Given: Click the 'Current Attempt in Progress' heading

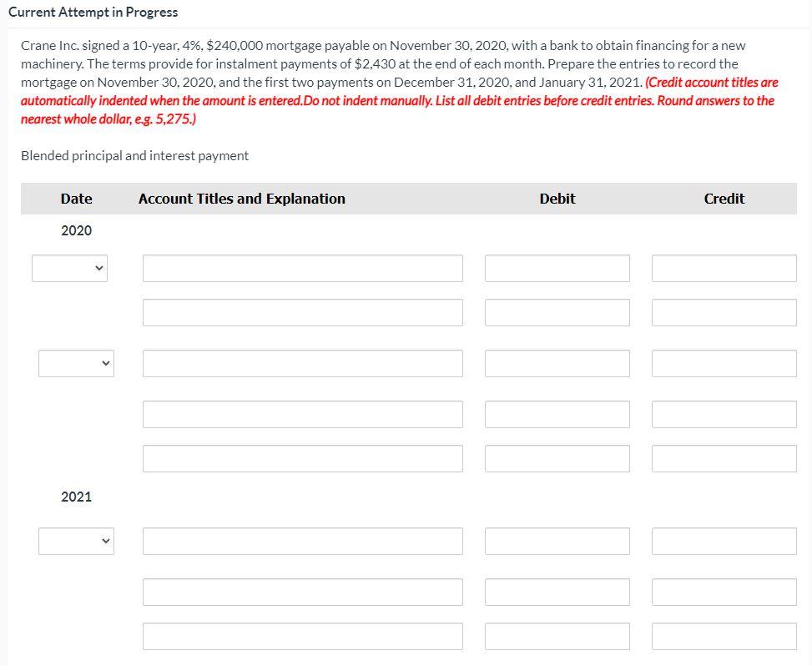Looking at the screenshot, I should coord(93,13).
